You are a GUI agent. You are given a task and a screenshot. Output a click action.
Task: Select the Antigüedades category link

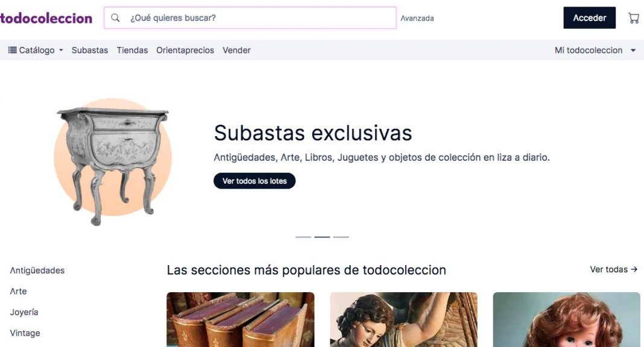coord(37,270)
